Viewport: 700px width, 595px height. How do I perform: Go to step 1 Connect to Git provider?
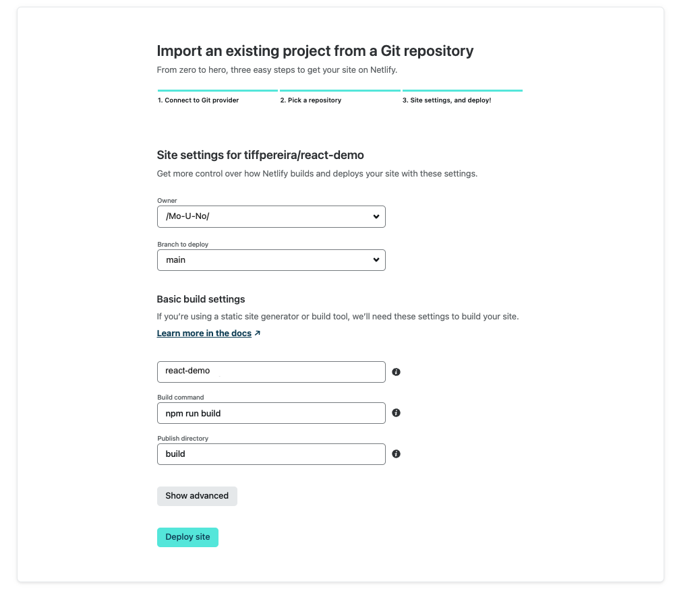(198, 100)
